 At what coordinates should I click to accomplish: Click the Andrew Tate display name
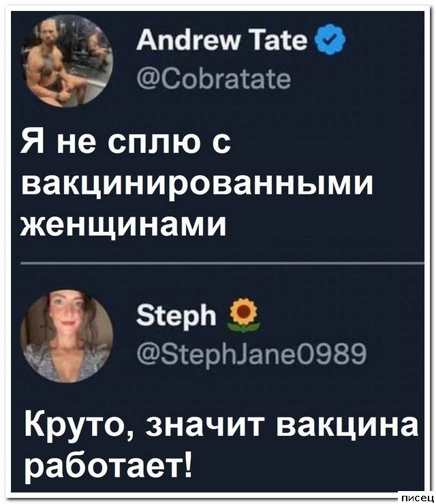tap(222, 40)
